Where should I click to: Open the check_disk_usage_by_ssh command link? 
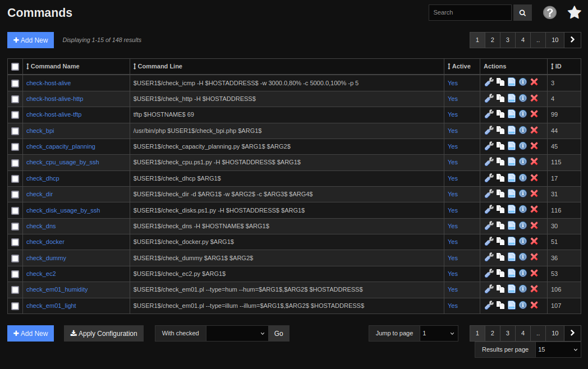(x=63, y=210)
